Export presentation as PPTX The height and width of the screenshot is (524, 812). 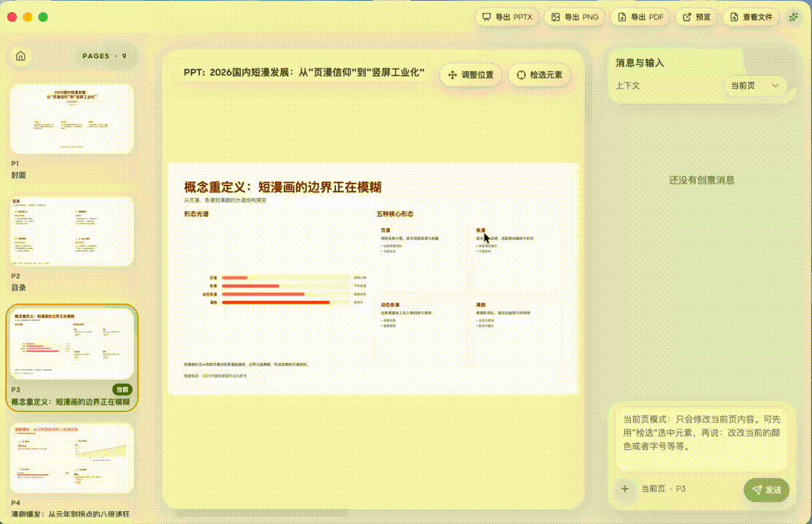click(507, 17)
